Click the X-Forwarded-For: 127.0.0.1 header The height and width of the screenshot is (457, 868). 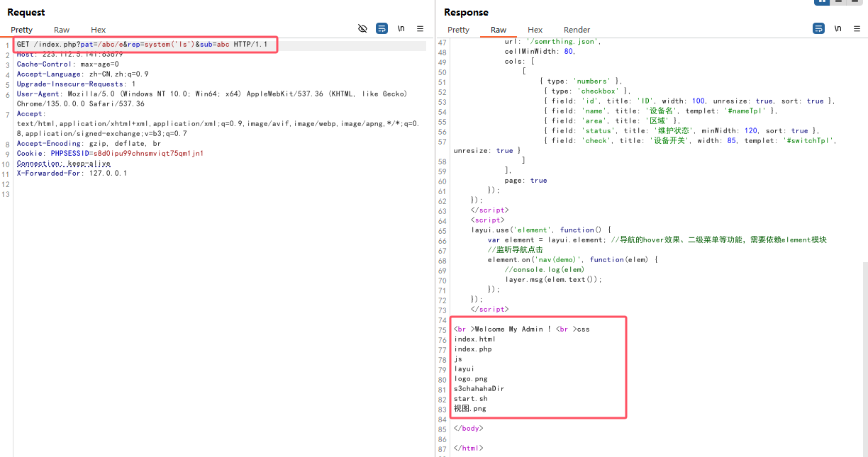pyautogui.click(x=72, y=173)
